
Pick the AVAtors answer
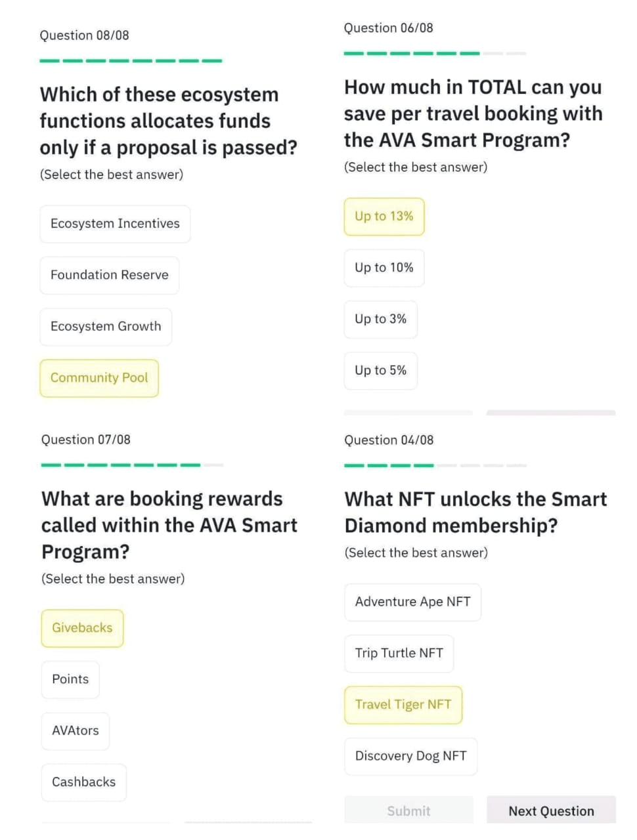76,730
